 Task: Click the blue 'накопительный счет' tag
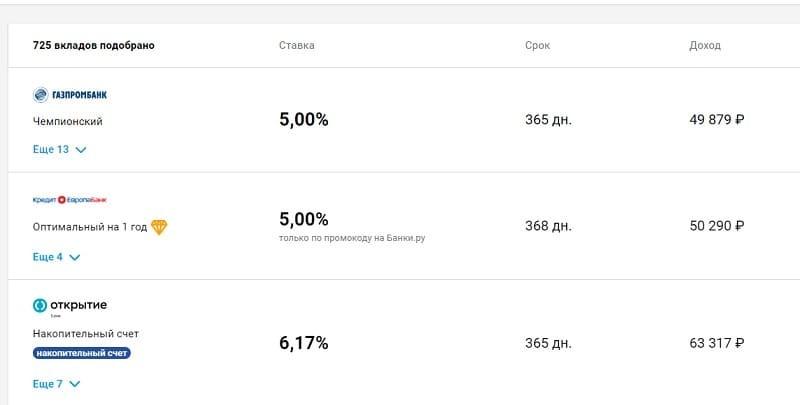click(x=82, y=353)
